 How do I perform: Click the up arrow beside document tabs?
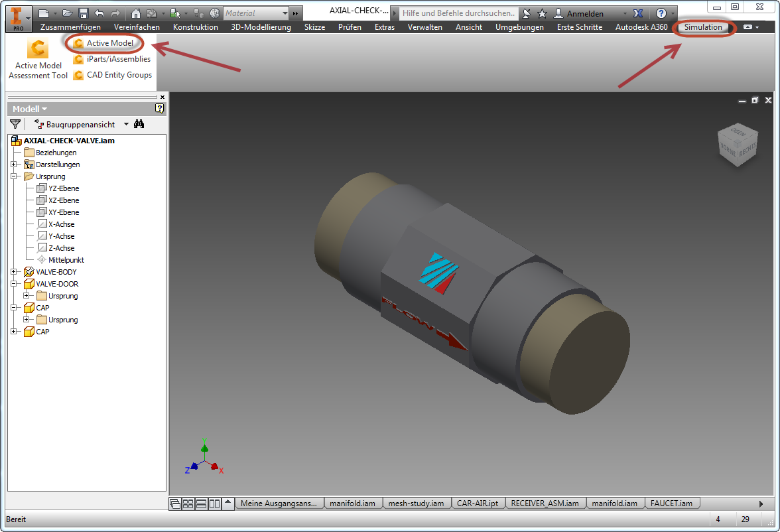click(228, 503)
